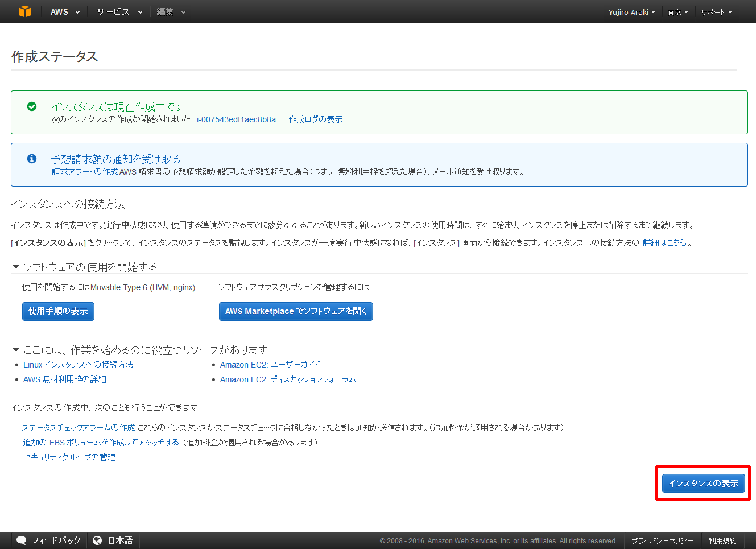The width and height of the screenshot is (756, 549).
Task: Open the サポート support menu
Action: 716,12
